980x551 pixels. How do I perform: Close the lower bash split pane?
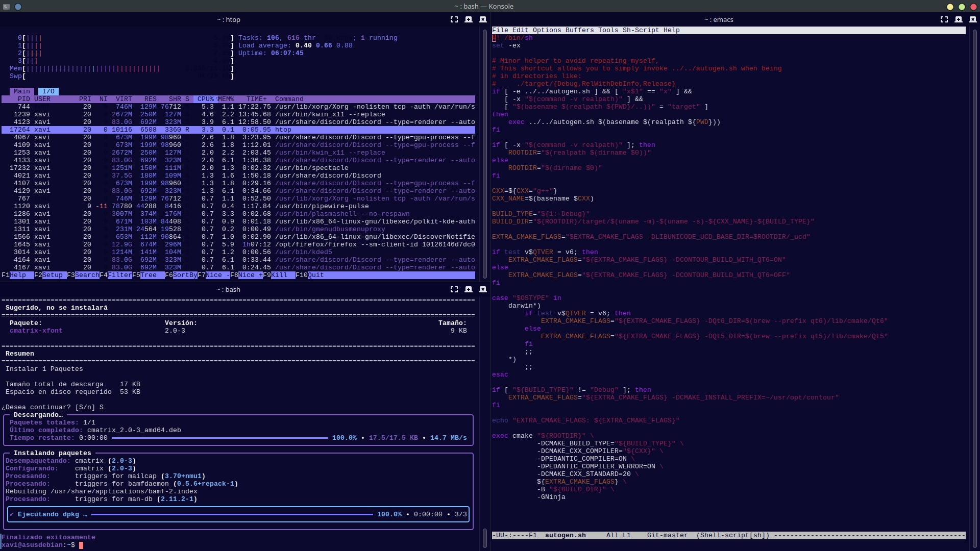(483, 289)
